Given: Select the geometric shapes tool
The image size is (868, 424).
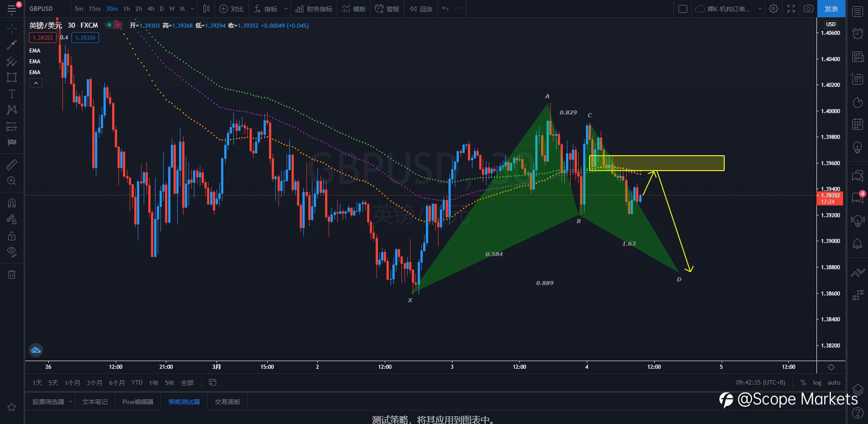Looking at the screenshot, I should [12, 77].
